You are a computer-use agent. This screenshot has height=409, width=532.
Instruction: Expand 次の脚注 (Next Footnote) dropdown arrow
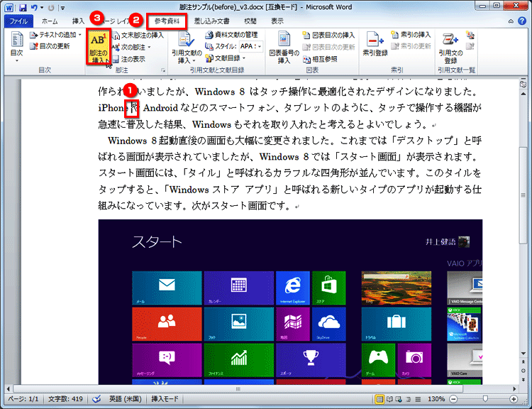(149, 47)
